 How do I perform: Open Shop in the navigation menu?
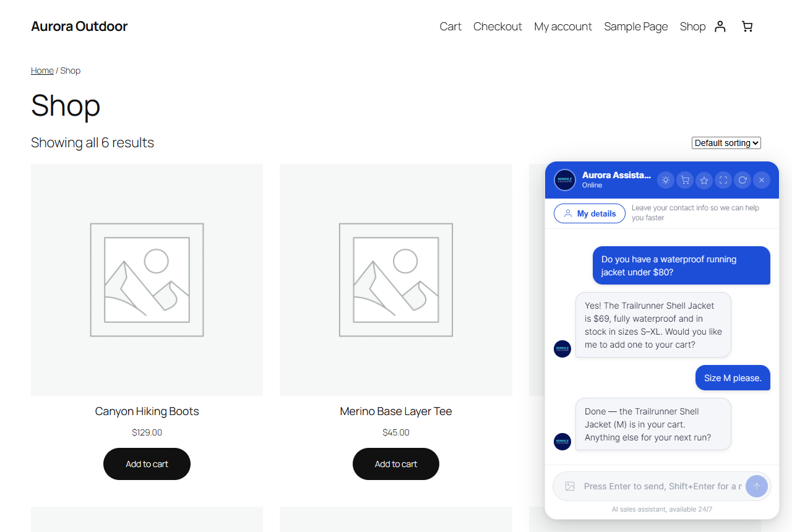point(692,27)
